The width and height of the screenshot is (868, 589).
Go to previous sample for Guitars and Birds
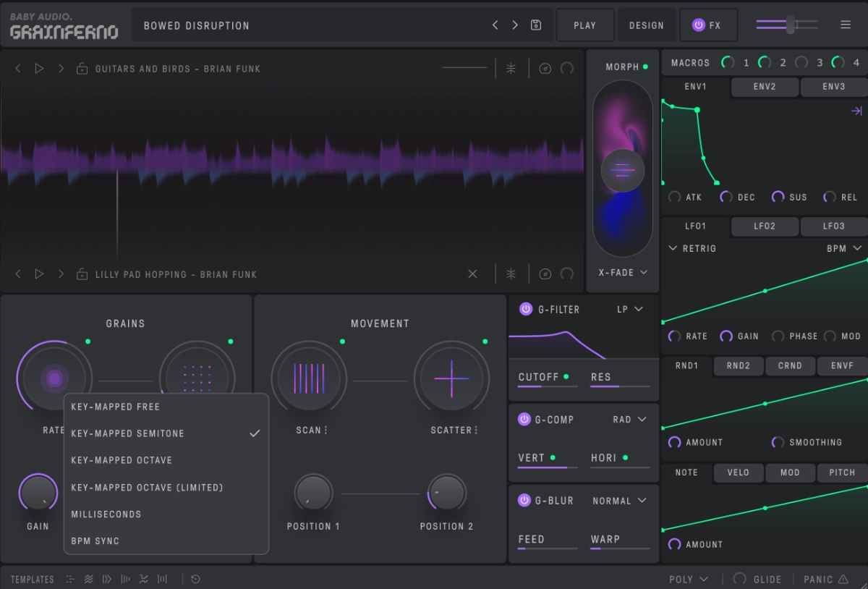coord(18,69)
